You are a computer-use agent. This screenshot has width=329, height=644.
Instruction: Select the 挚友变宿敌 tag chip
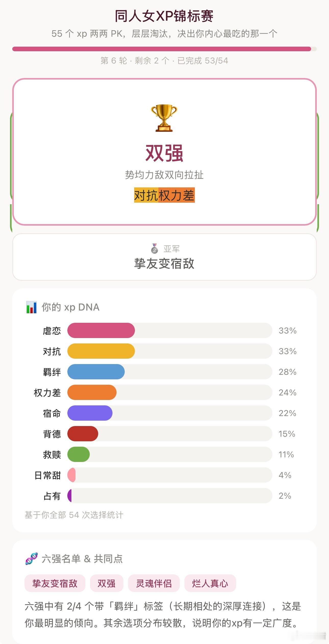pos(55,583)
